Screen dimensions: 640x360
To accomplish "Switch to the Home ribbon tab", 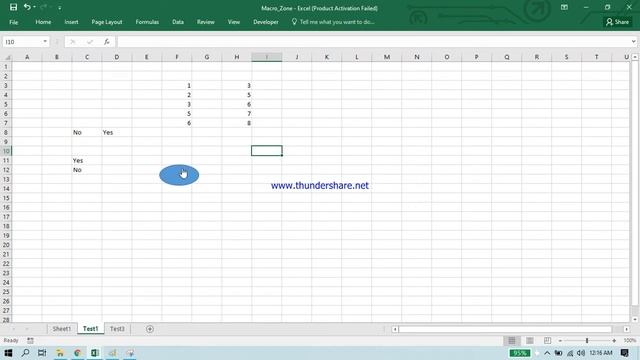I will (43, 22).
